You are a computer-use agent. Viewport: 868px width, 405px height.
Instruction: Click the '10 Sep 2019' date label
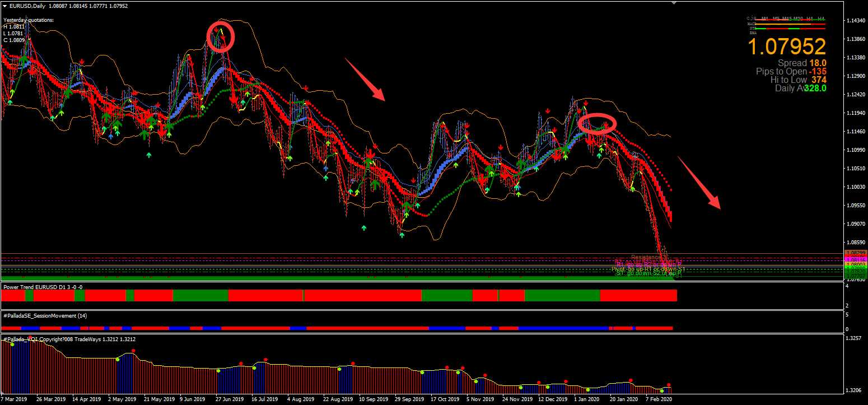tap(374, 399)
